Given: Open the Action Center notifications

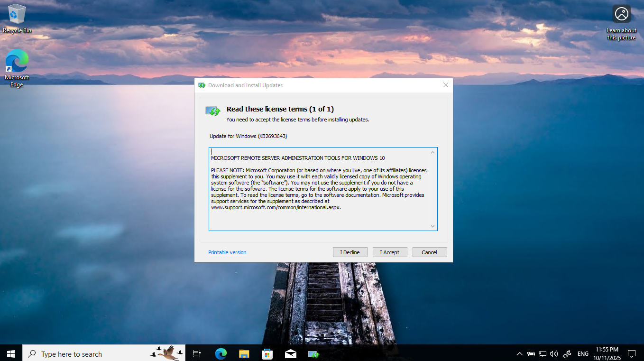Looking at the screenshot, I should (631, 353).
